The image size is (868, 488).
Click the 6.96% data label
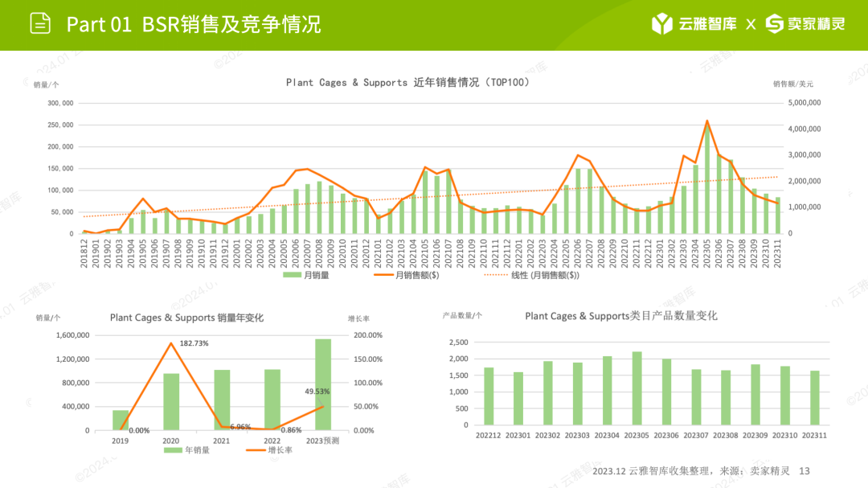pos(240,427)
